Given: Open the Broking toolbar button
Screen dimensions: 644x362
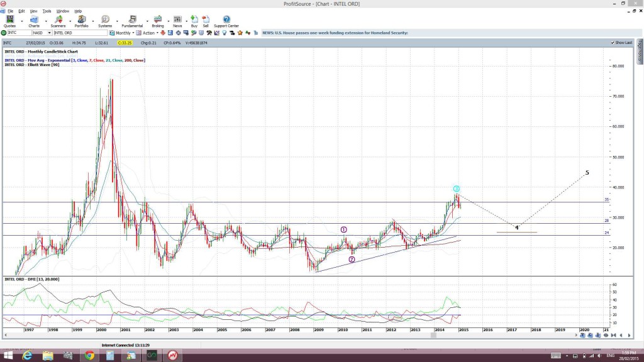Looking at the screenshot, I should [158, 21].
